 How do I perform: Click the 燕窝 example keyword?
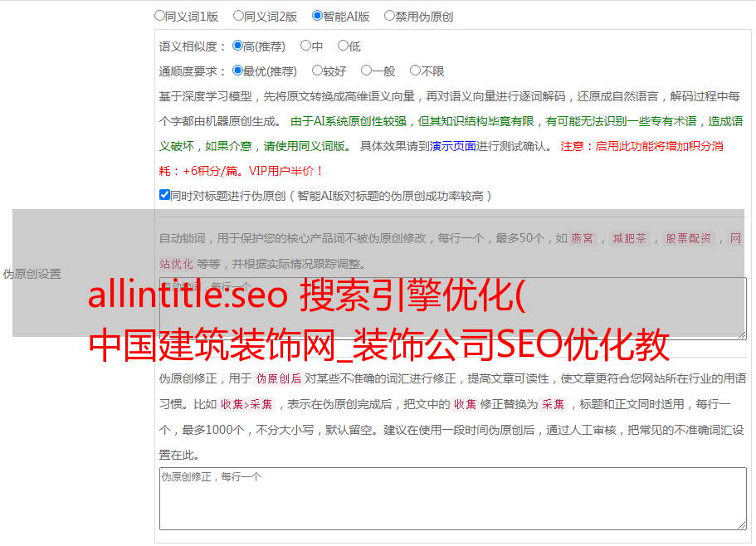tap(583, 238)
